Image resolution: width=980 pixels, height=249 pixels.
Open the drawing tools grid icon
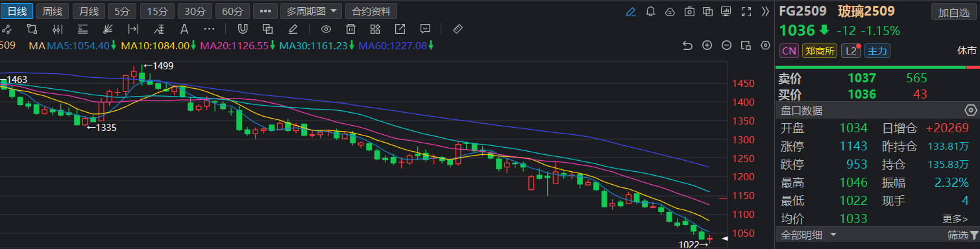(375, 29)
